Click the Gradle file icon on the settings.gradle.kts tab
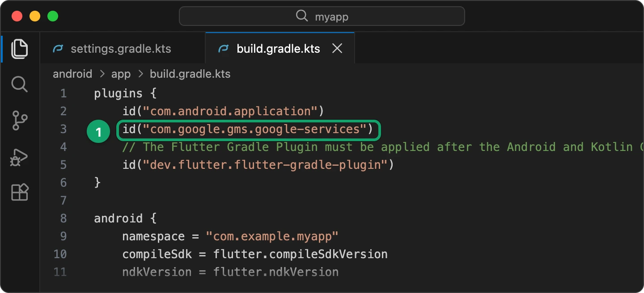The width and height of the screenshot is (644, 293). (x=58, y=49)
